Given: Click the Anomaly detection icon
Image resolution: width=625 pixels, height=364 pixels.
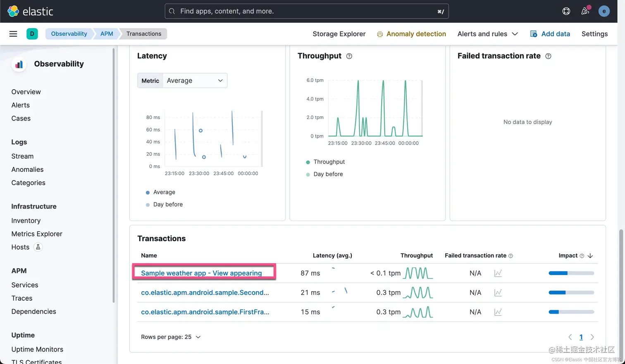Looking at the screenshot, I should pyautogui.click(x=380, y=34).
